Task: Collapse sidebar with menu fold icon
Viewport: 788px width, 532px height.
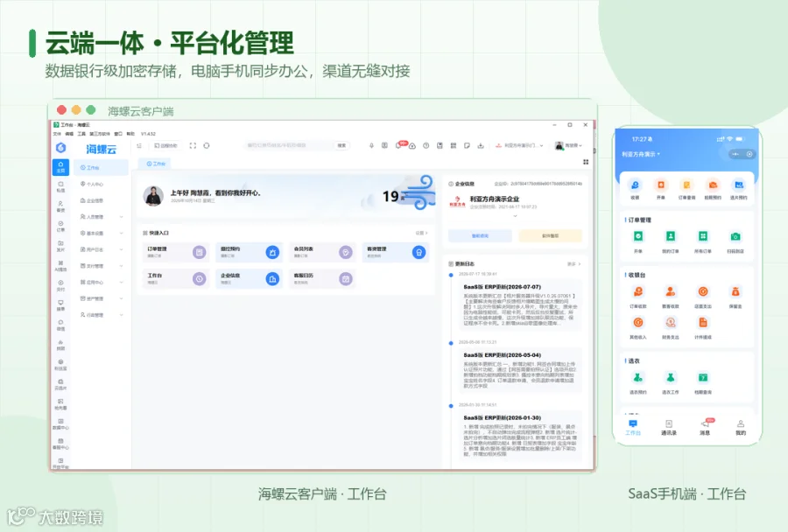Action: pos(139,145)
